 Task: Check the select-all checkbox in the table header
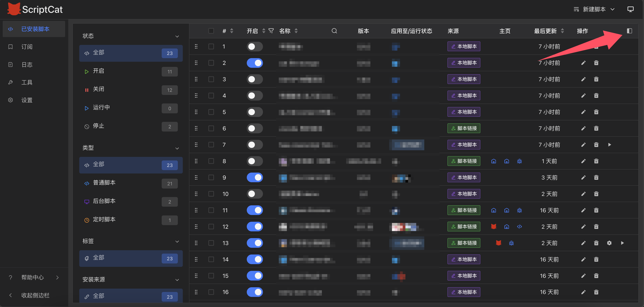click(x=211, y=31)
